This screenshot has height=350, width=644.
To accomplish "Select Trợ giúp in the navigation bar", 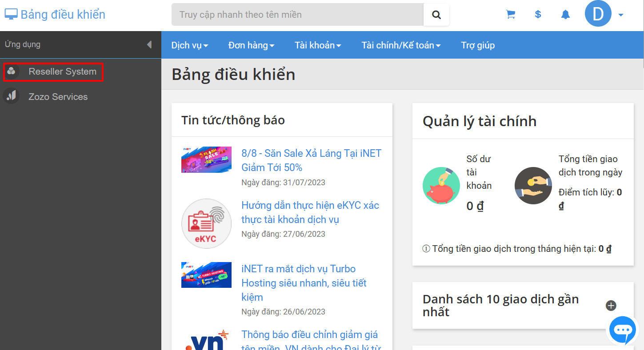I will (477, 45).
